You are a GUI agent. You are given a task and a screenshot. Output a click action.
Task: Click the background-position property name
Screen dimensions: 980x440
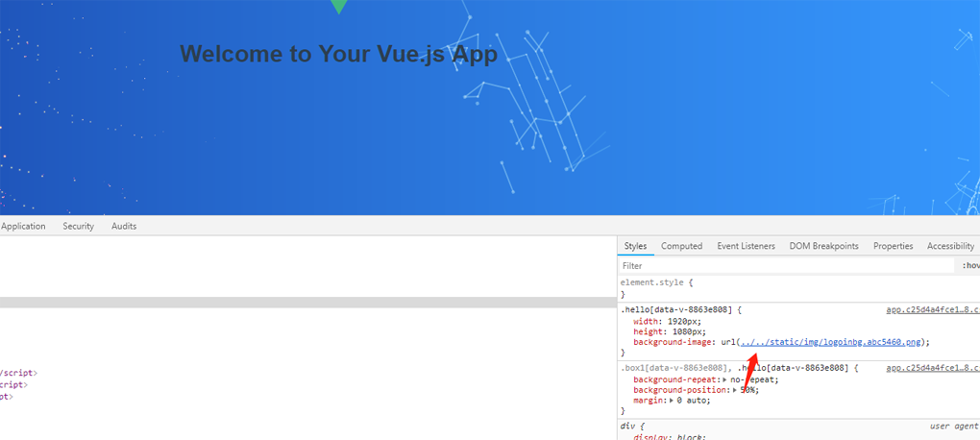point(681,390)
